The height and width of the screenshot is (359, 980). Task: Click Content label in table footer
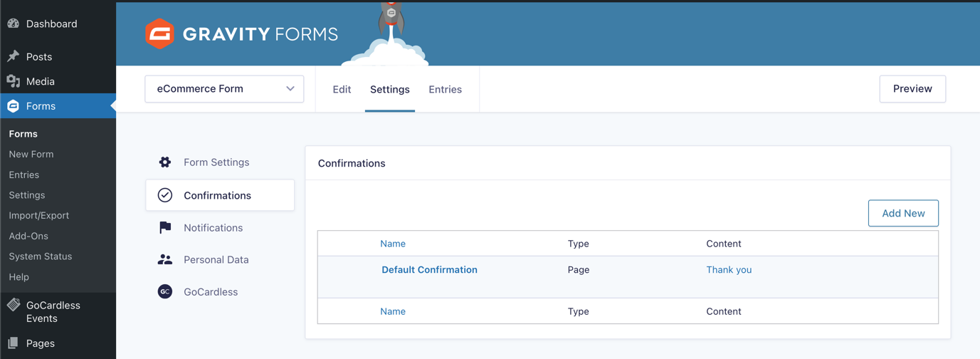click(x=724, y=311)
